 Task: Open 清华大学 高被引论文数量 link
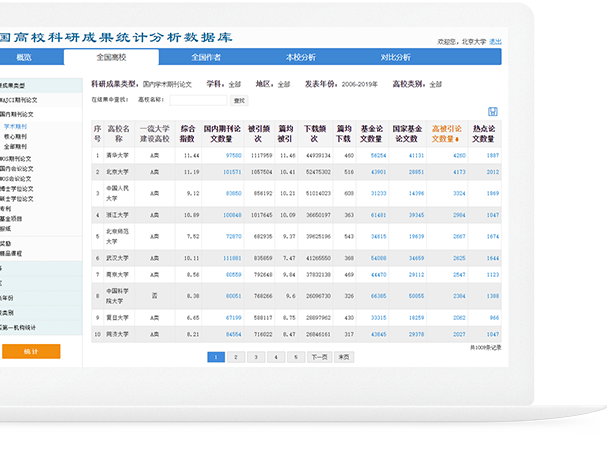click(x=459, y=156)
